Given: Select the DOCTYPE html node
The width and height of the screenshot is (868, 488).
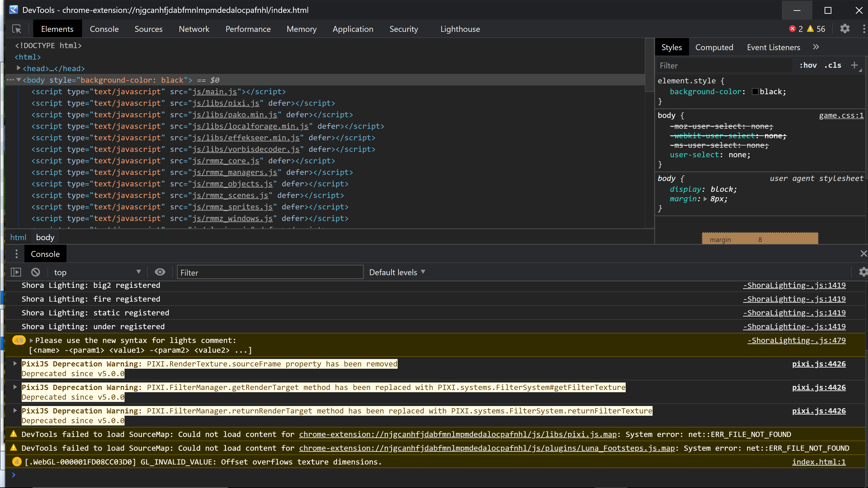Looking at the screenshot, I should (48, 45).
